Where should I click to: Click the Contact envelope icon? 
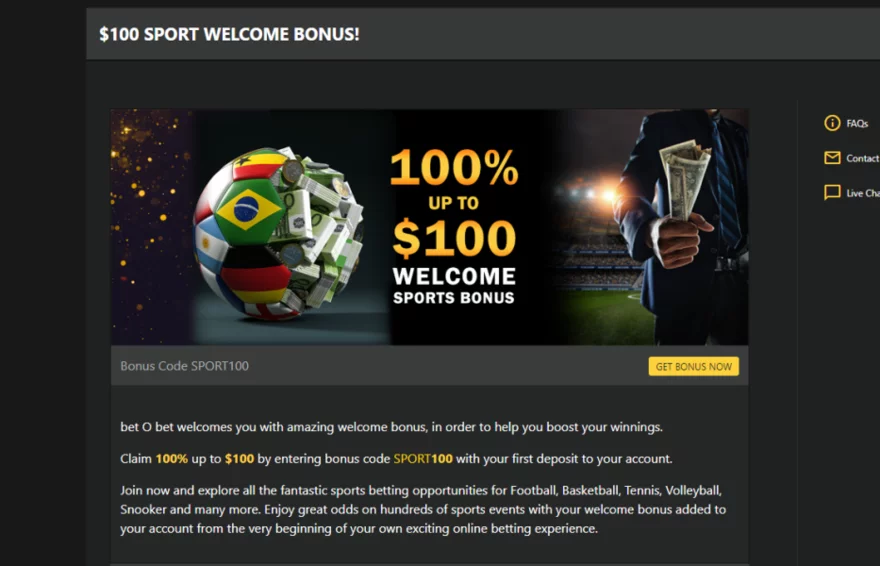pyautogui.click(x=832, y=158)
